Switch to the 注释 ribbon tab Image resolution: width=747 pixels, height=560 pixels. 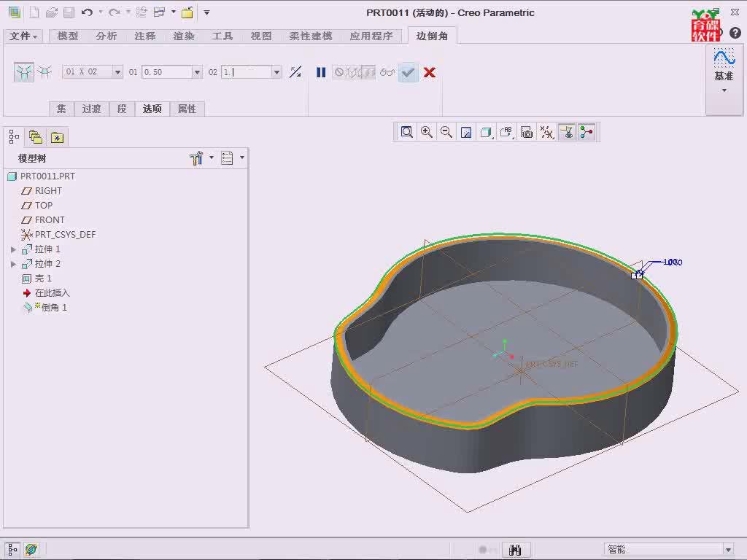[x=145, y=36]
